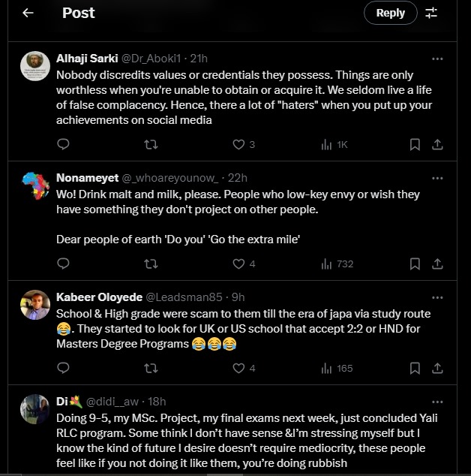471x476 pixels.
Task: Reply to Alhaji Sarki's post
Action: 63,144
